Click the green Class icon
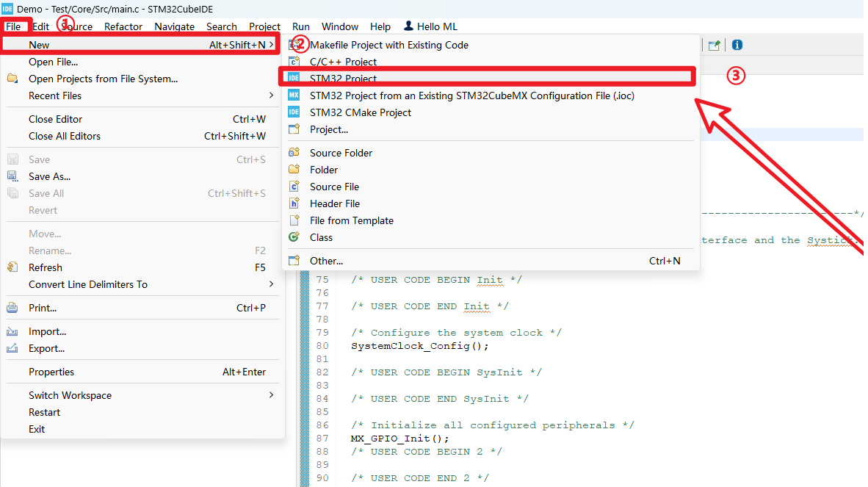868x487 pixels. 294,237
